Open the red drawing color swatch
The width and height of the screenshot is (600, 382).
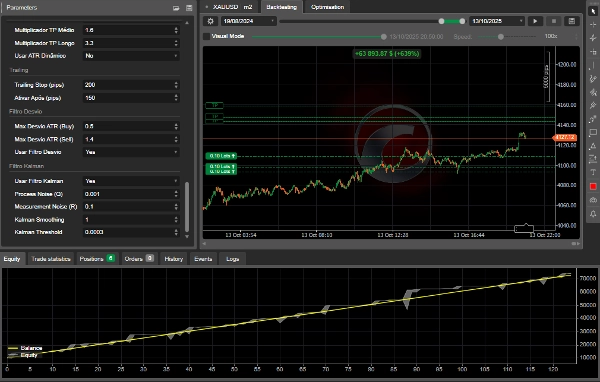(593, 186)
